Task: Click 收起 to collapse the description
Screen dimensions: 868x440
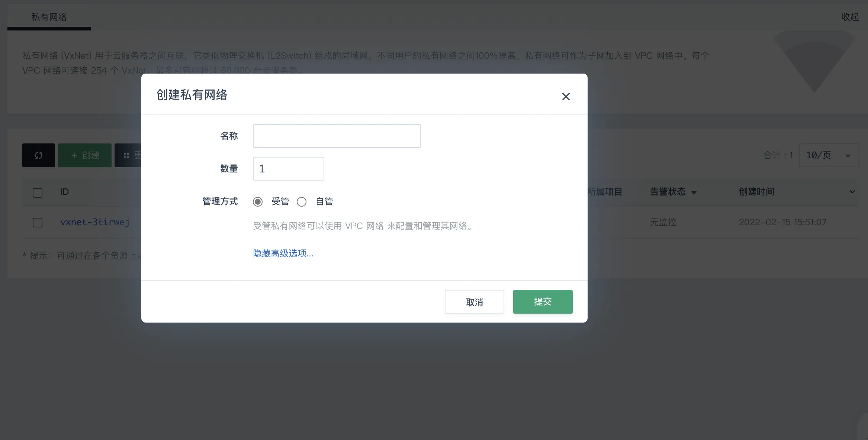Action: pos(850,17)
